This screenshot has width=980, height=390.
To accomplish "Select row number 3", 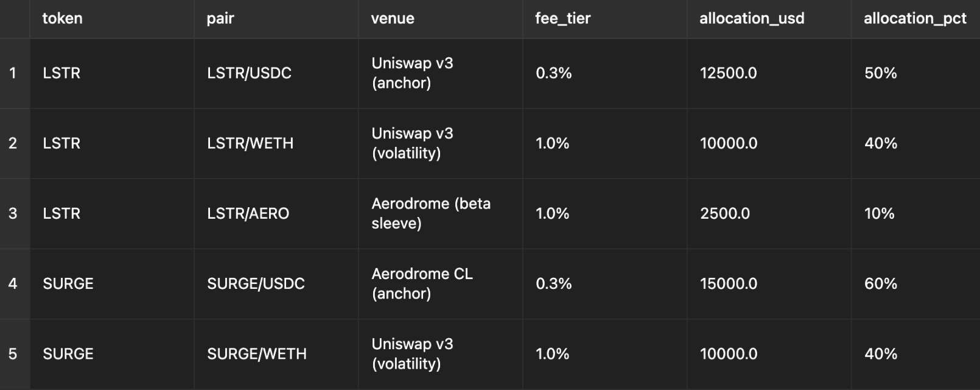I will click(13, 213).
